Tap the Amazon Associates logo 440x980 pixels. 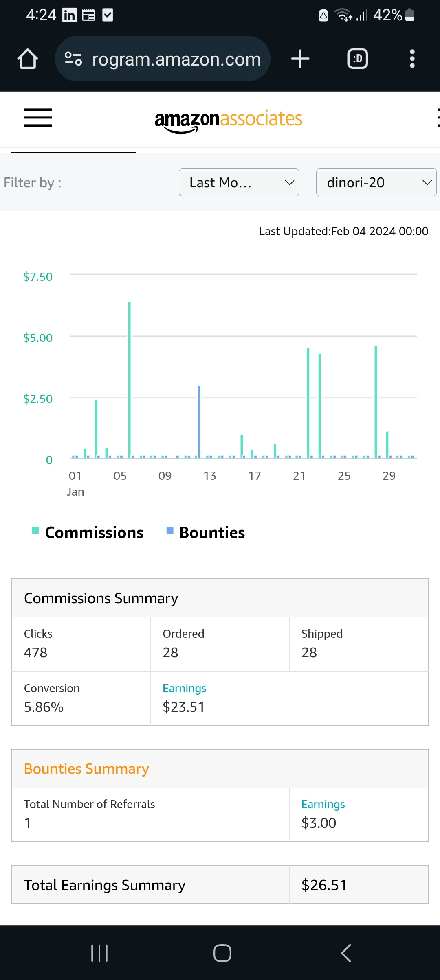tap(229, 121)
